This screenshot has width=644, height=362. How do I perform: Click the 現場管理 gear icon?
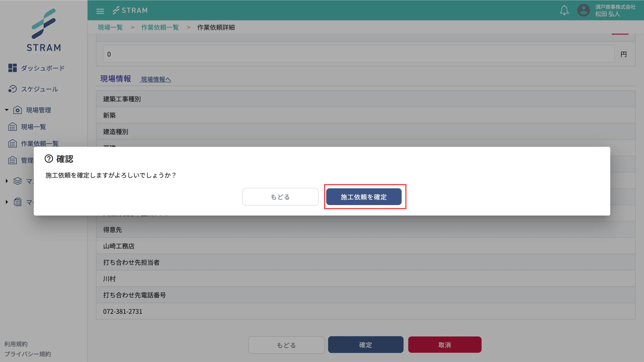click(17, 110)
